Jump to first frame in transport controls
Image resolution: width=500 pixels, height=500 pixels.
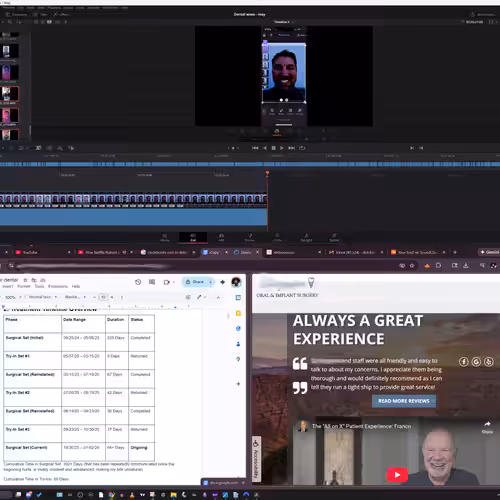[x=255, y=148]
